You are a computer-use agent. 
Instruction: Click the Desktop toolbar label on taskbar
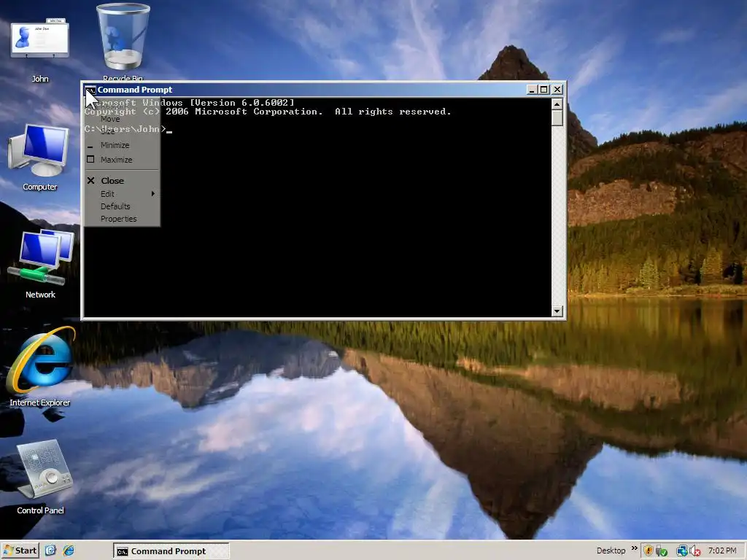611,551
